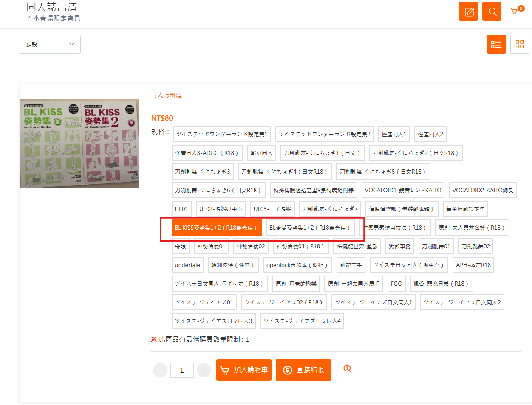Select 怪產同人2 option

[x=430, y=134]
